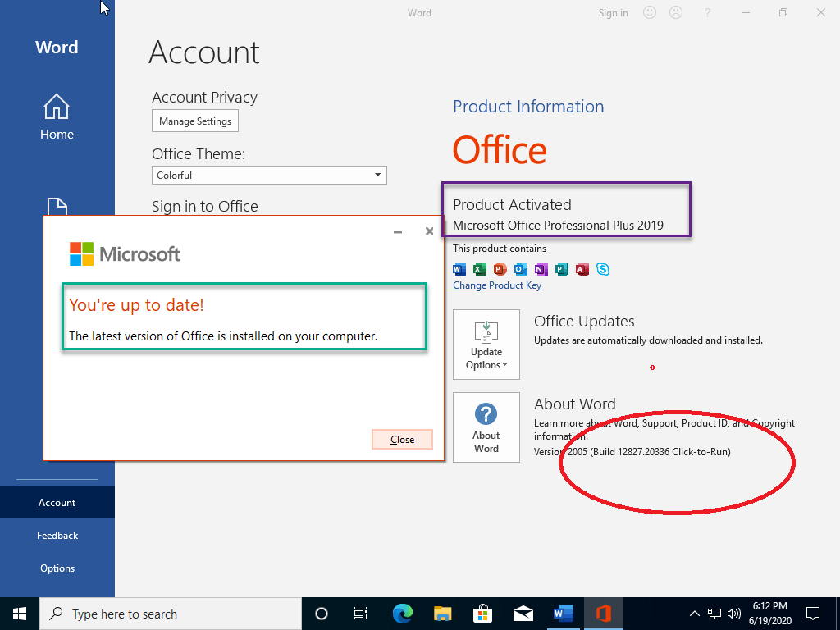This screenshot has width=840, height=630.
Task: Open Task View on the taskbar
Action: 361,614
